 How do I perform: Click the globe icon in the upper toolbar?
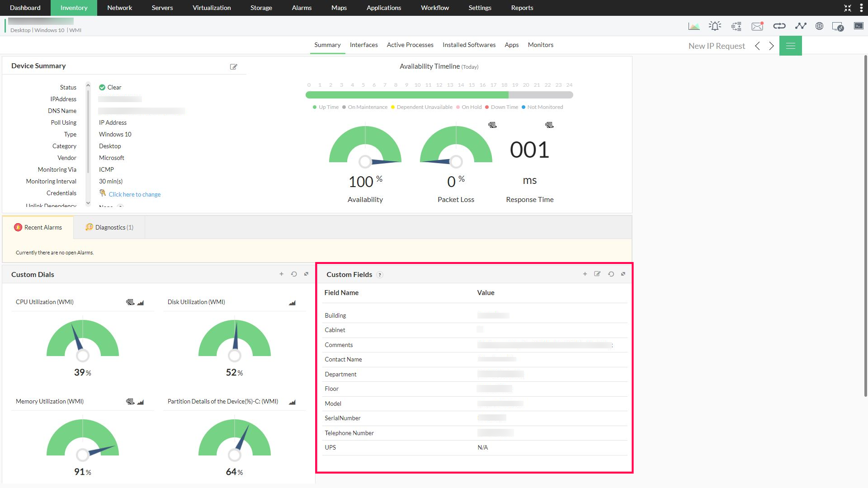point(820,26)
